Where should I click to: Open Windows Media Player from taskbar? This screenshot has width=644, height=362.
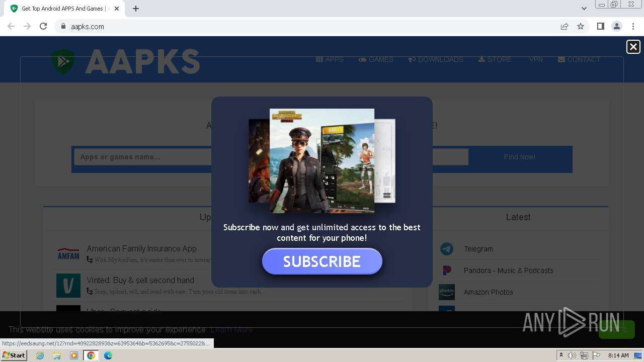[x=74, y=355]
